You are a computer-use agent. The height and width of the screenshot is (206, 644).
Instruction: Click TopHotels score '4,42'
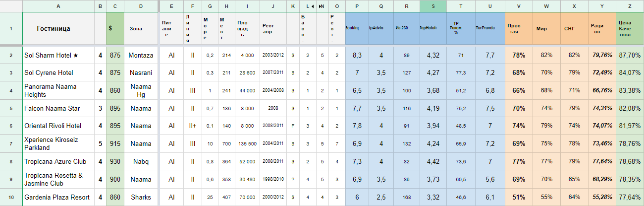click(433, 161)
